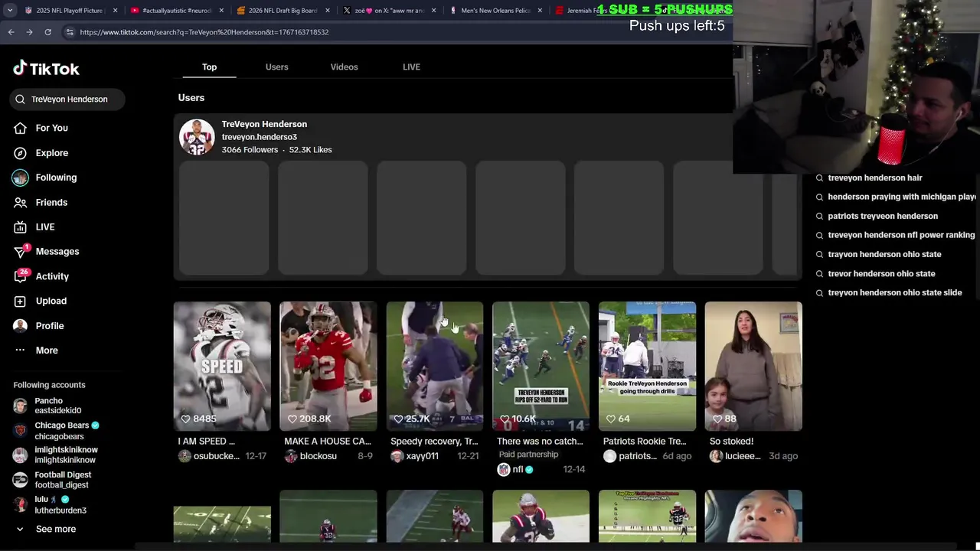Click suggestion 'patriots treyveon henderson'
This screenshot has width=980, height=551.
(x=883, y=216)
